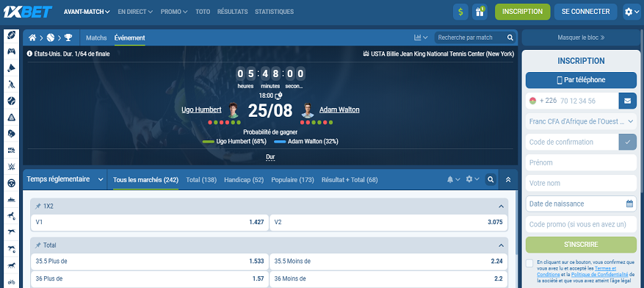Image resolution: width=644 pixels, height=288 pixels.
Task: Open statistics chart dropdown
Action: click(421, 37)
